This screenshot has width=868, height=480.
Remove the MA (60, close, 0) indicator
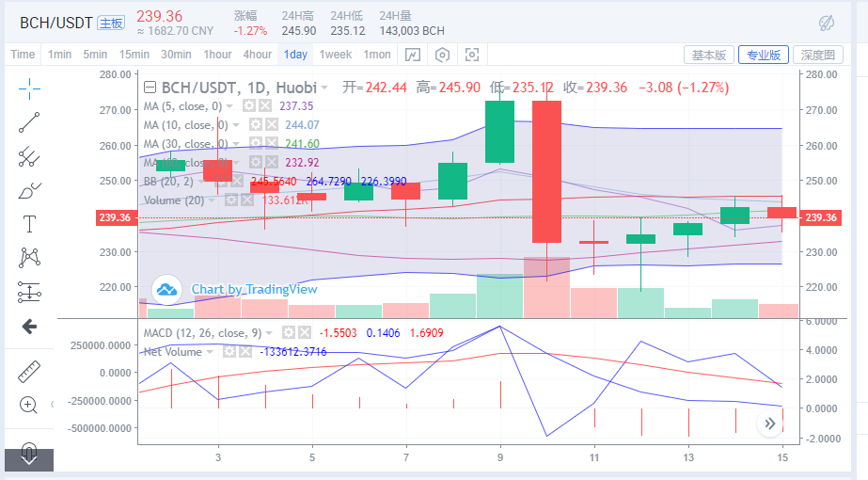(271, 163)
